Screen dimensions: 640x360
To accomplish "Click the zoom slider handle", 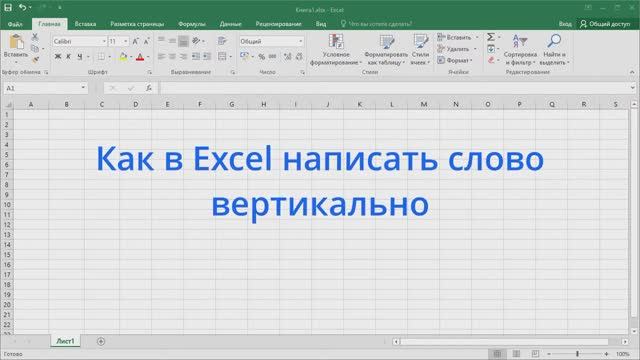I will [577, 354].
